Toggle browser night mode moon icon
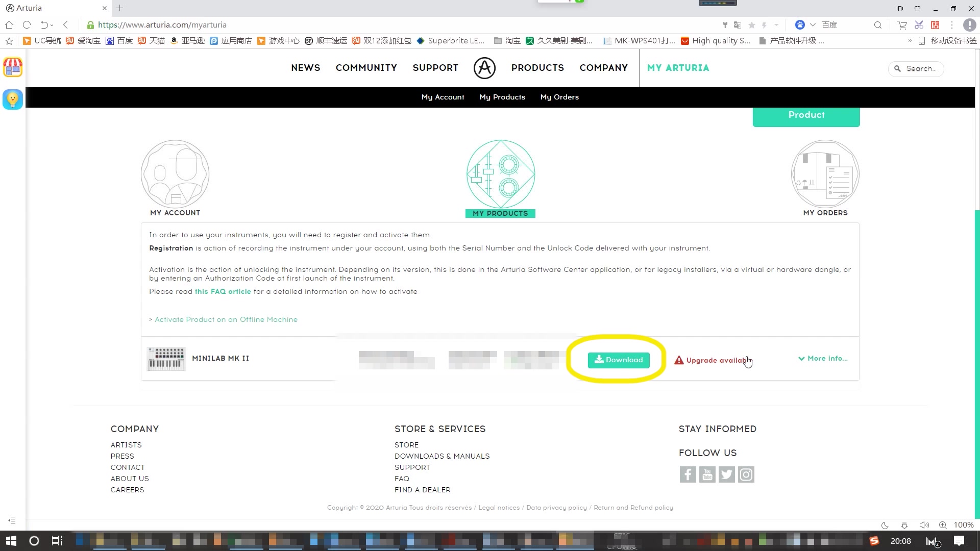The width and height of the screenshot is (980, 551). point(885,525)
